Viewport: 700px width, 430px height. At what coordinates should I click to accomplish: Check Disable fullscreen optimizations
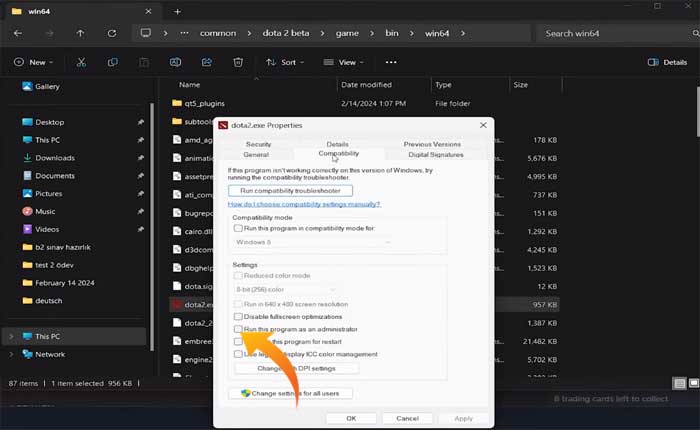click(238, 317)
